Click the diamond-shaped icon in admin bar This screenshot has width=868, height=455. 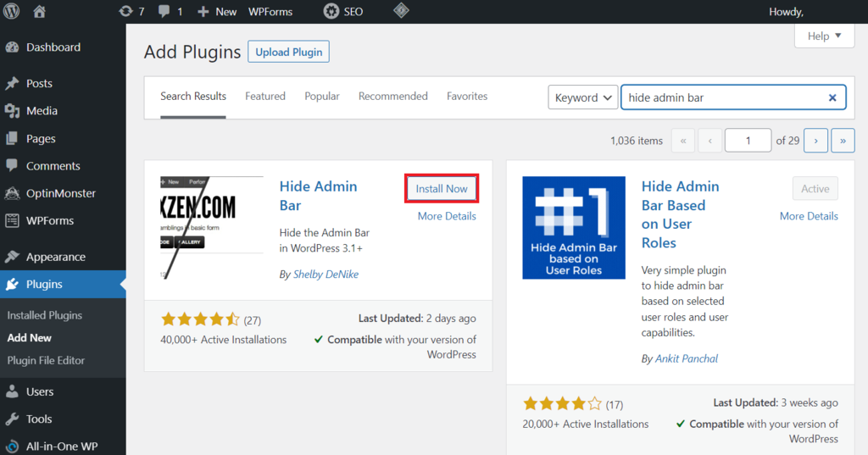coord(402,12)
